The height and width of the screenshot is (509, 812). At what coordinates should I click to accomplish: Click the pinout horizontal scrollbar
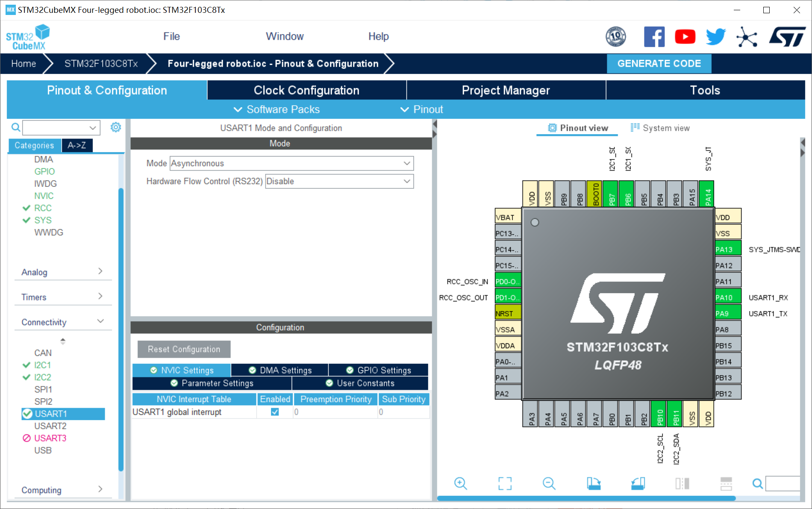586,498
